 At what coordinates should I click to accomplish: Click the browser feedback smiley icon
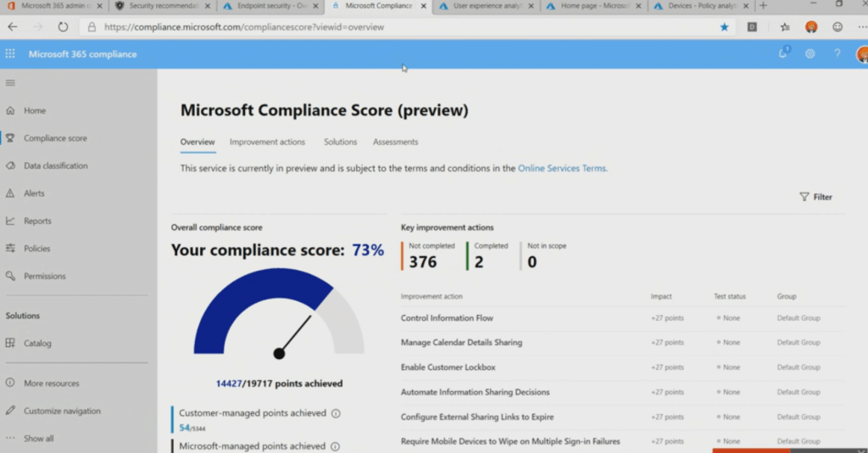point(837,26)
